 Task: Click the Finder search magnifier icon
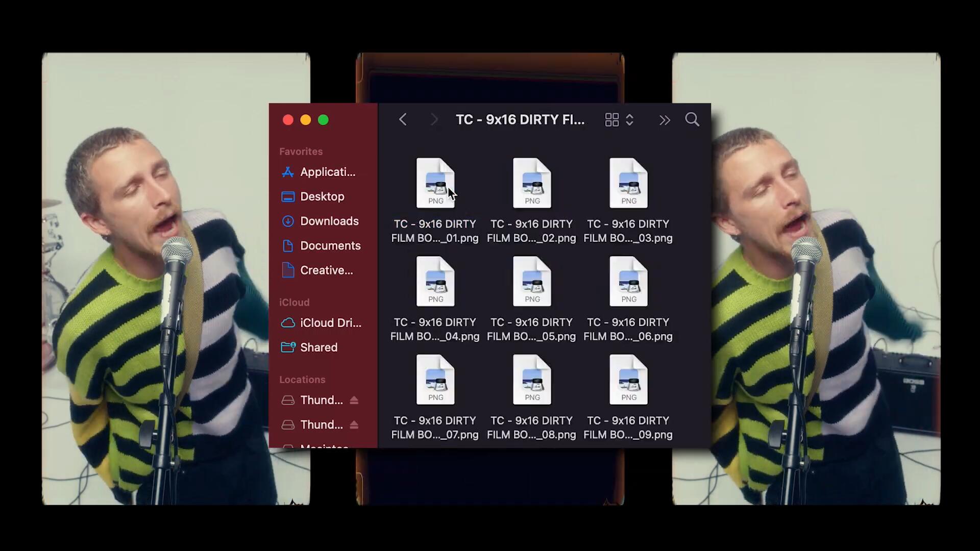[692, 119]
